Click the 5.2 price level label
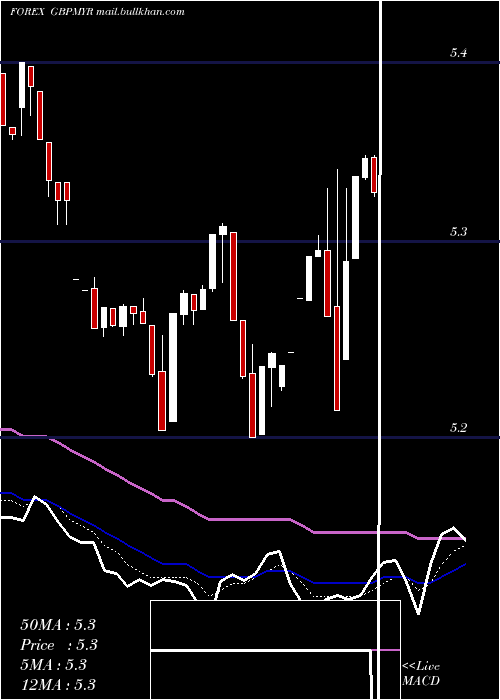 pyautogui.click(x=458, y=428)
